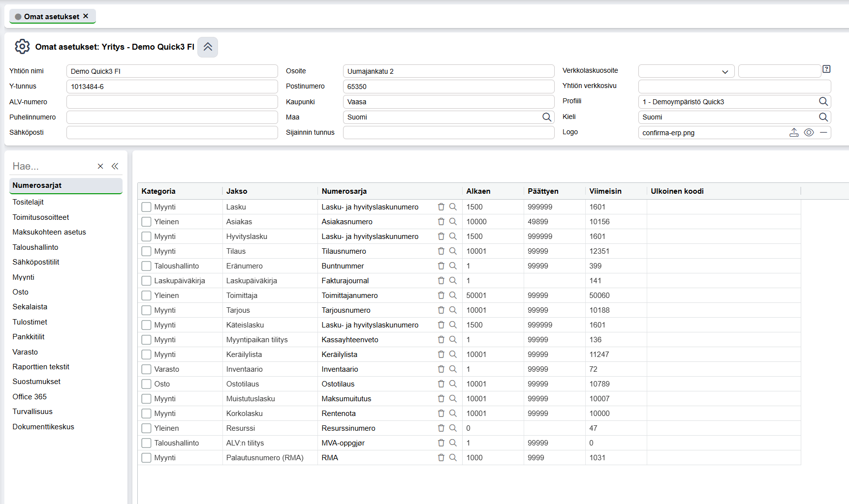
Task: Switch to the Omat asetukset tab
Action: point(52,16)
